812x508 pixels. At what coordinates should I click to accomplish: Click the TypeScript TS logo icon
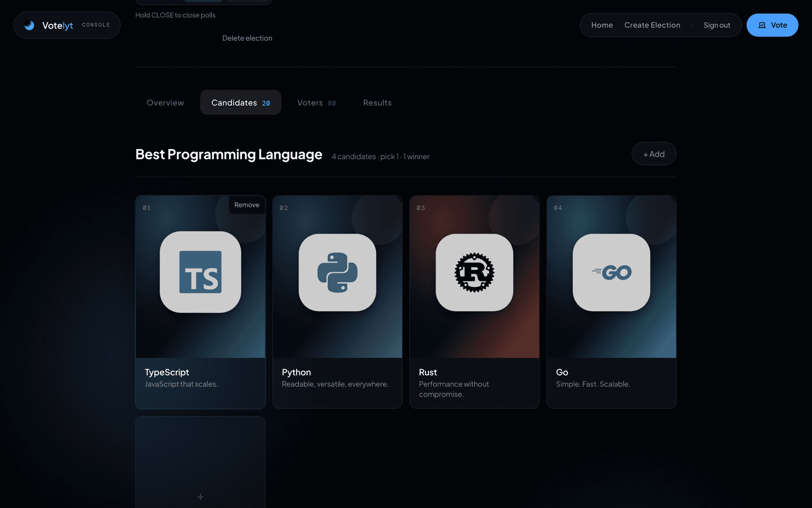201,272
